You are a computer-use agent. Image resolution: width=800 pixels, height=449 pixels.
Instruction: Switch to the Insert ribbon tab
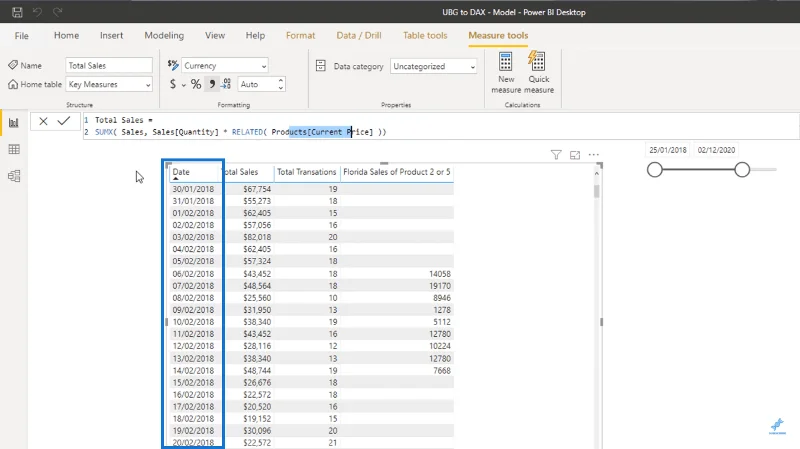click(x=111, y=35)
